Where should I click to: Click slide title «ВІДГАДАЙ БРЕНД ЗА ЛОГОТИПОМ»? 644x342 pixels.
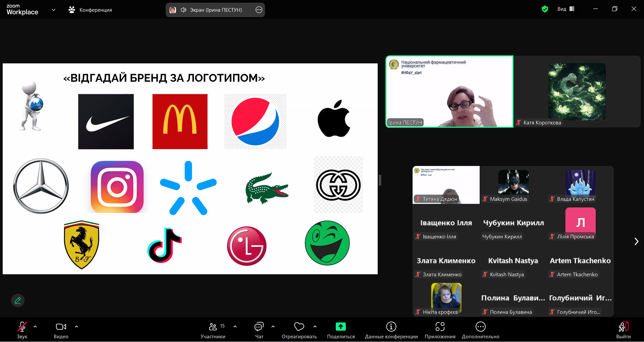click(x=164, y=78)
